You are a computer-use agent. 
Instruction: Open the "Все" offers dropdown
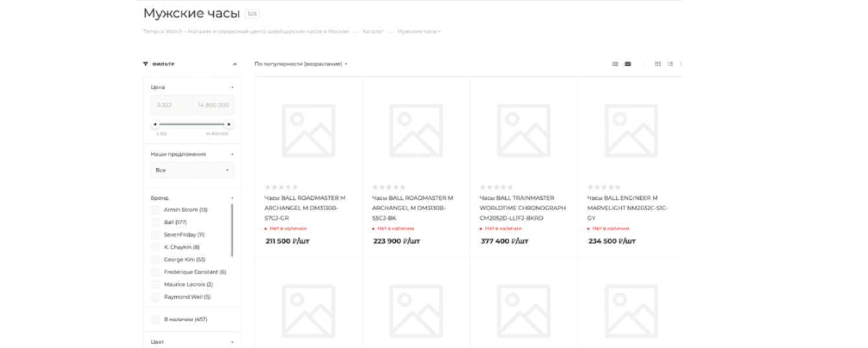click(x=192, y=170)
